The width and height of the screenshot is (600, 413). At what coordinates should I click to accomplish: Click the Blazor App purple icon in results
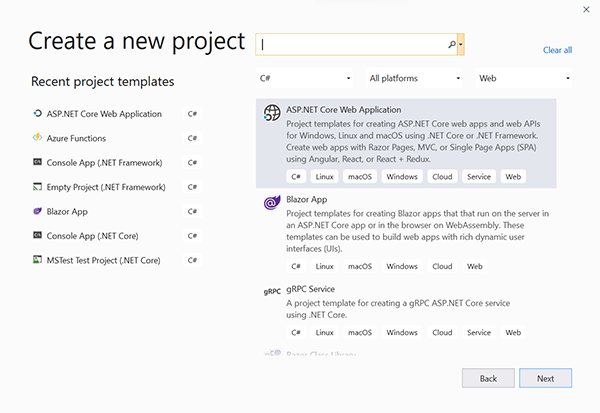coord(272,202)
